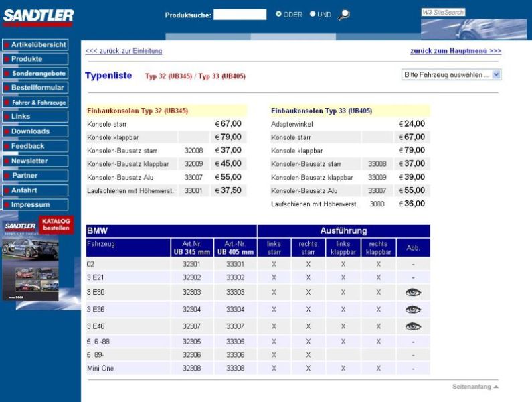Viewport: 532px width, 402px height.
Task: Go to Sonderangebote in the sidebar
Action: coord(35,74)
